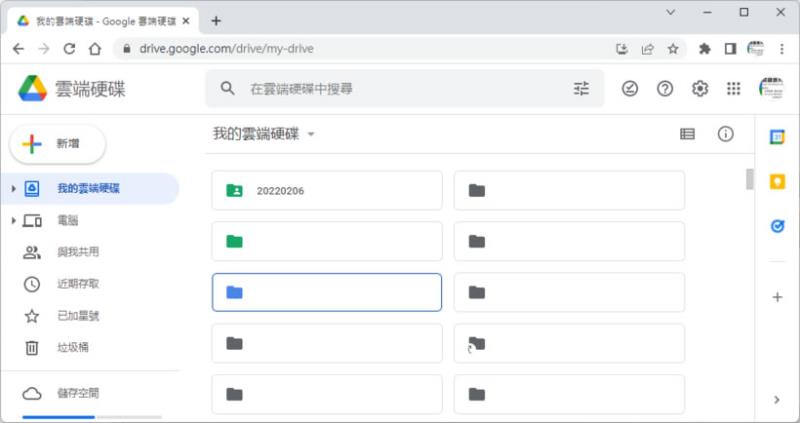Click the install app icon in address bar
The image size is (800, 423).
coord(622,49)
